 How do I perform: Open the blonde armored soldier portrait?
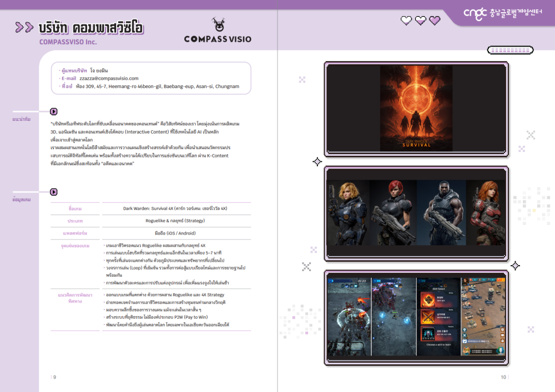click(x=348, y=213)
